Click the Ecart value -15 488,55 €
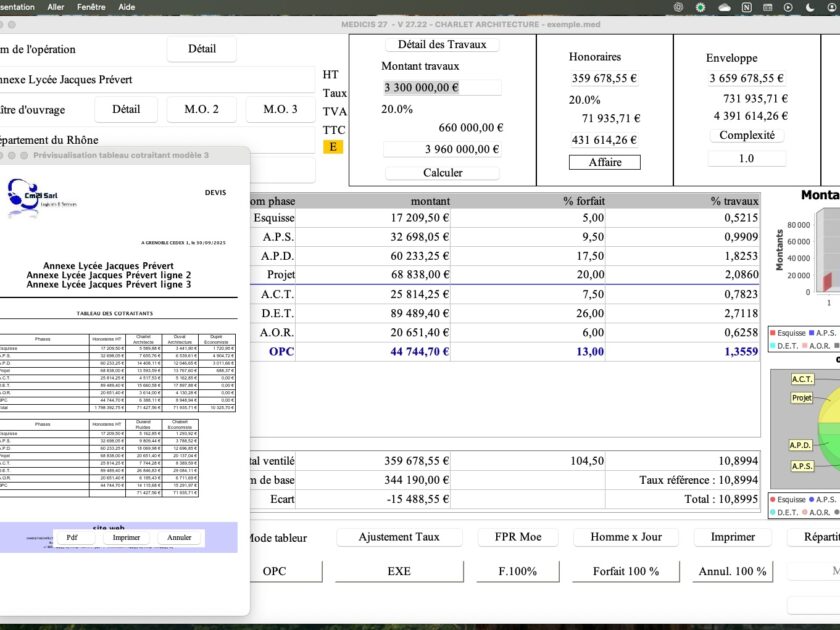 click(418, 499)
